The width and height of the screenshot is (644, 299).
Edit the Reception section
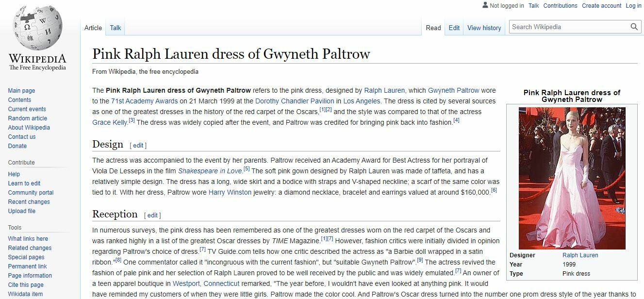coord(152,216)
